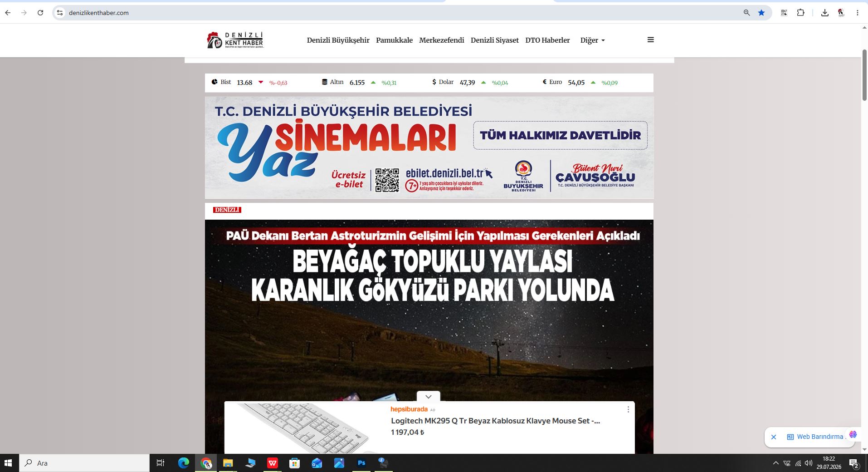Click the zoom magnifier in address bar

[x=746, y=13]
